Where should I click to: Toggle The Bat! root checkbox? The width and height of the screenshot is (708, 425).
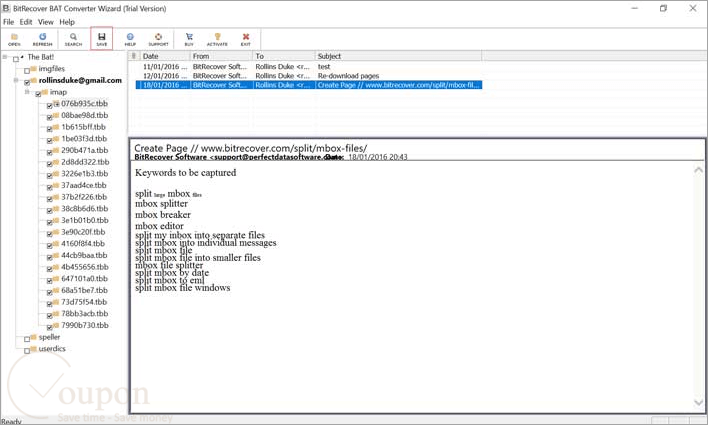pyautogui.click(x=16, y=59)
